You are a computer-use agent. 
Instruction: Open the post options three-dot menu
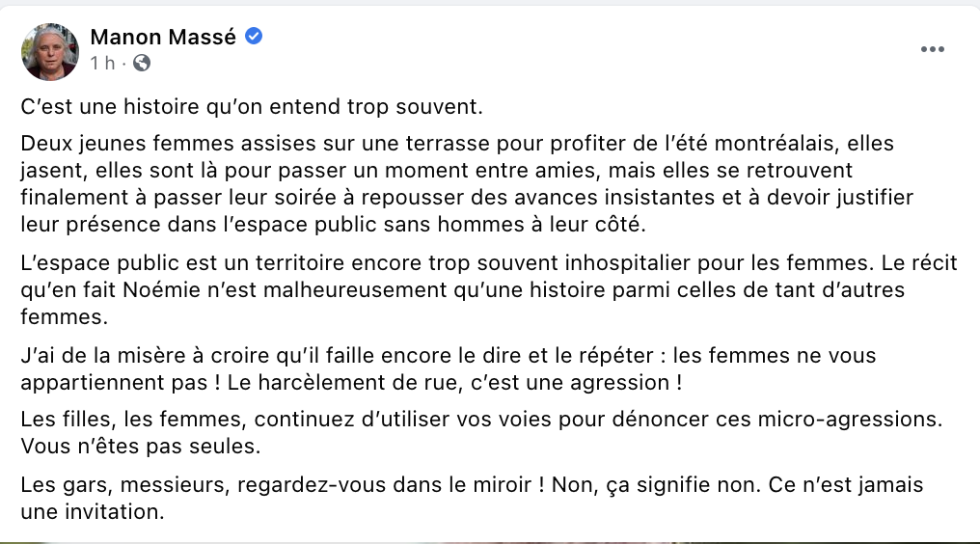[932, 49]
